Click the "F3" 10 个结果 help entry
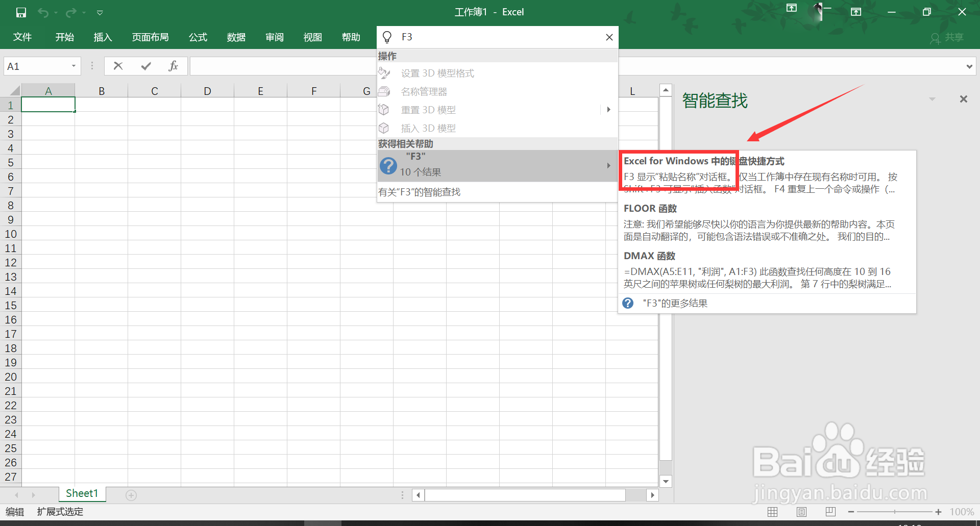Image resolution: width=980 pixels, height=526 pixels. (x=498, y=165)
